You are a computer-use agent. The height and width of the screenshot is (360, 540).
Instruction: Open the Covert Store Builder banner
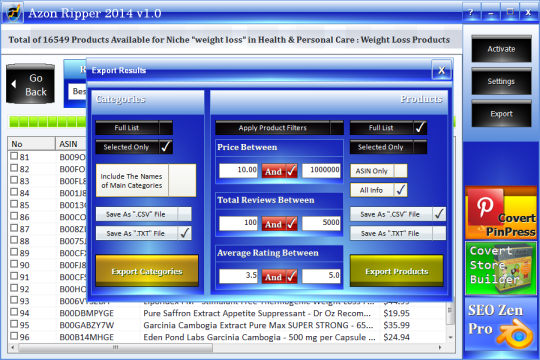(x=501, y=268)
